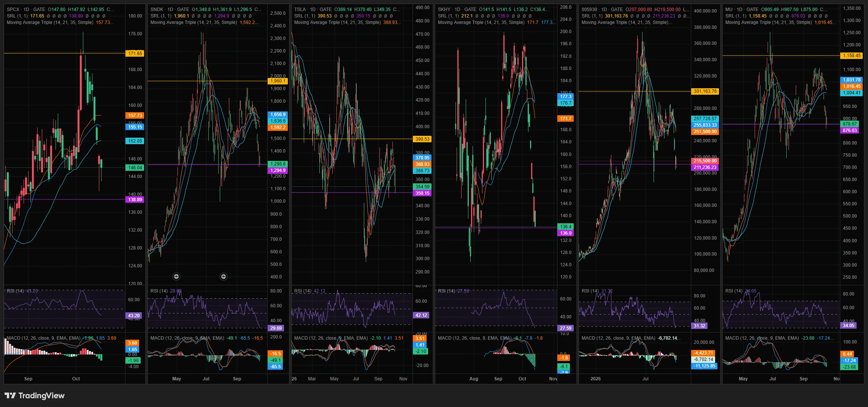The width and height of the screenshot is (868, 407).
Task: Click the green -23.68 MACD label on MU
Action: pyautogui.click(x=849, y=367)
